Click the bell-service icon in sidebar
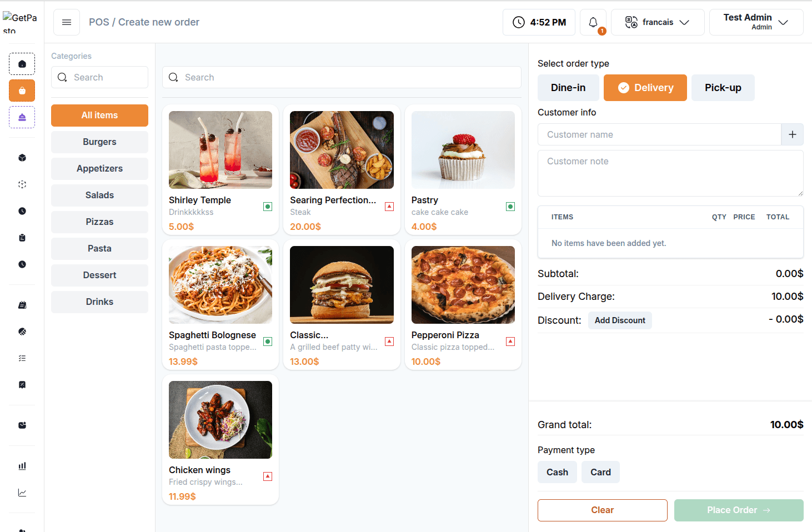812x532 pixels. (22, 117)
